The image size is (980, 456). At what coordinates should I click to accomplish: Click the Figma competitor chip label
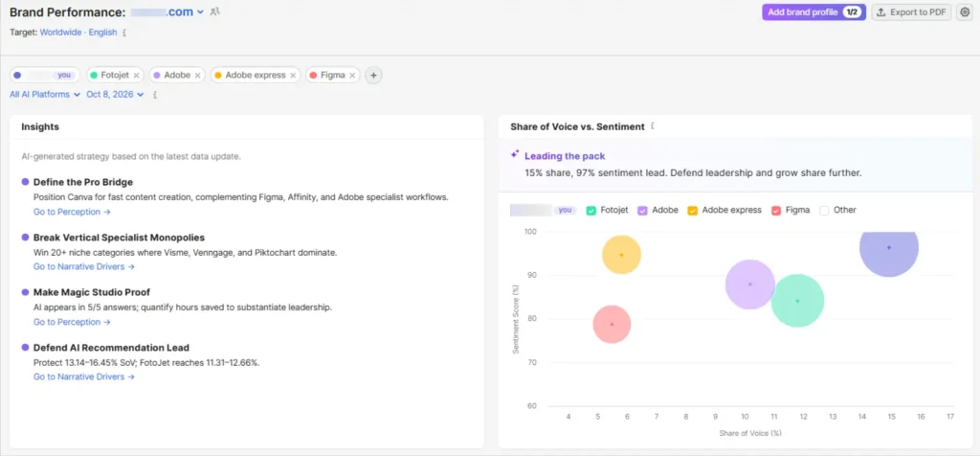[x=332, y=75]
